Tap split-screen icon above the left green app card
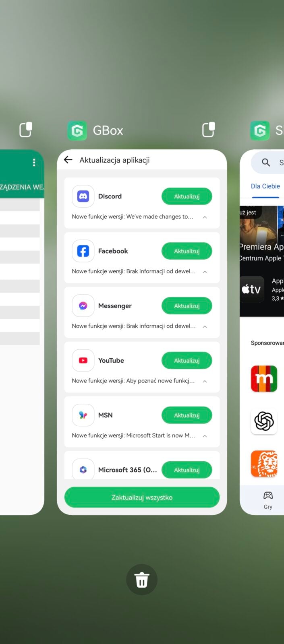The width and height of the screenshot is (284, 644). [x=26, y=130]
